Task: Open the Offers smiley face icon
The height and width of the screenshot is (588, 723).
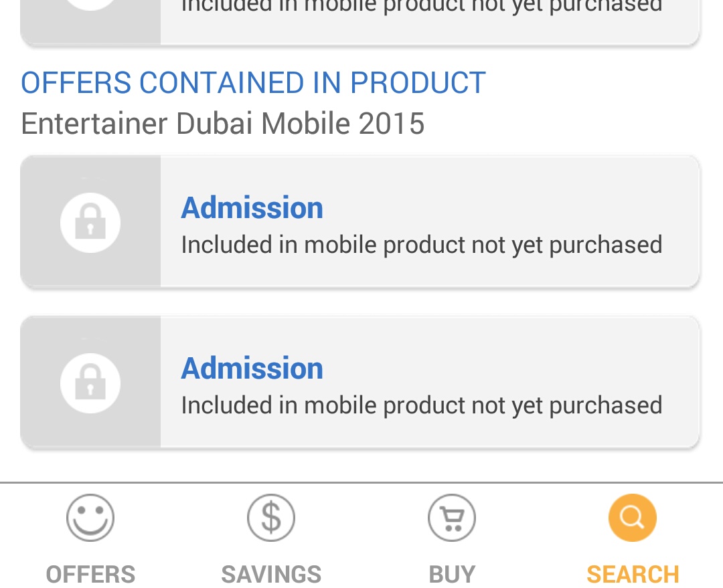Action: tap(90, 518)
